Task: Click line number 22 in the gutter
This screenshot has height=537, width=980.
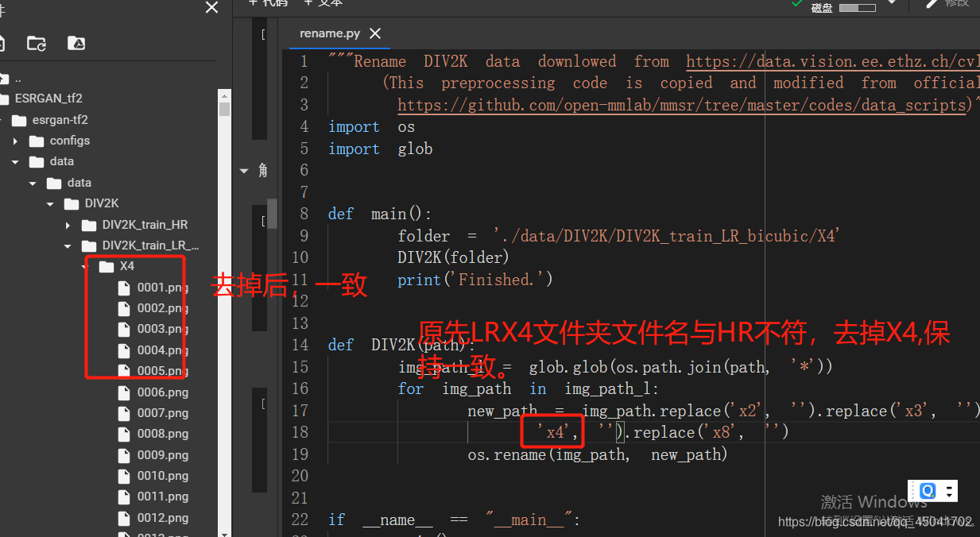Action: [299, 520]
